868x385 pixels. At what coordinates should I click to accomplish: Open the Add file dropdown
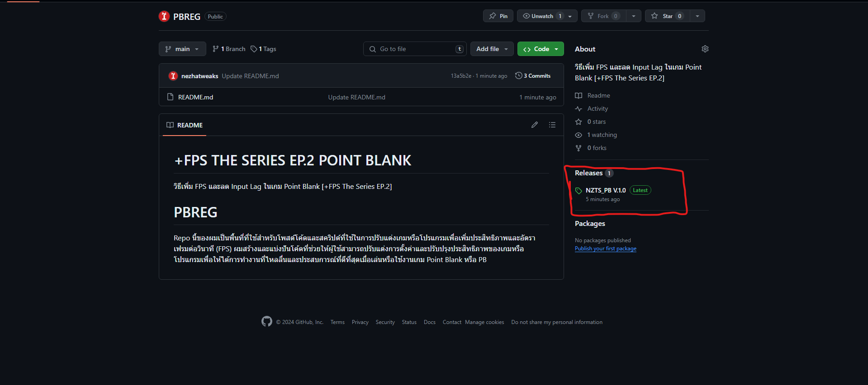pos(492,49)
